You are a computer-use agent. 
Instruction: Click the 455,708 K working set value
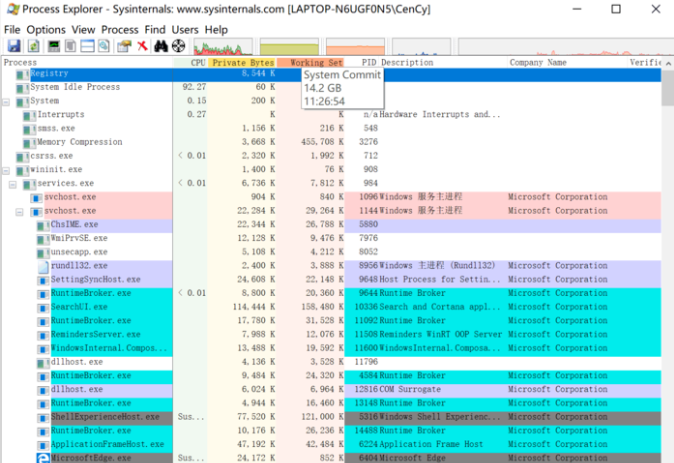click(x=322, y=142)
